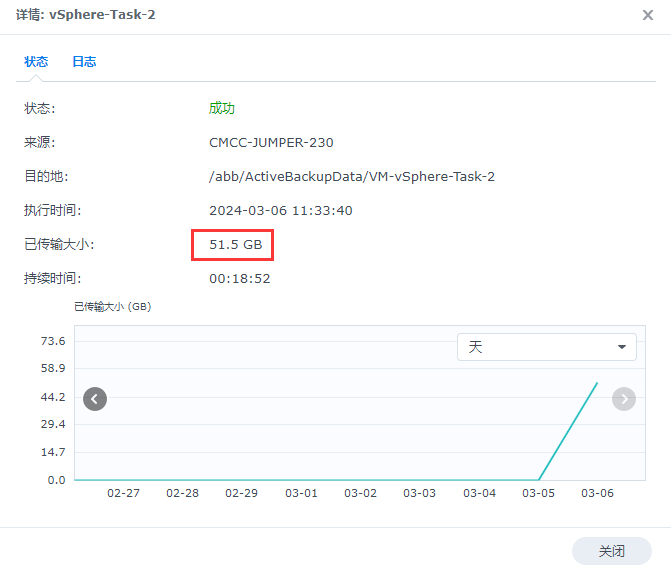Click the 14.7 axis value
The width and height of the screenshot is (671, 574).
coord(53,452)
